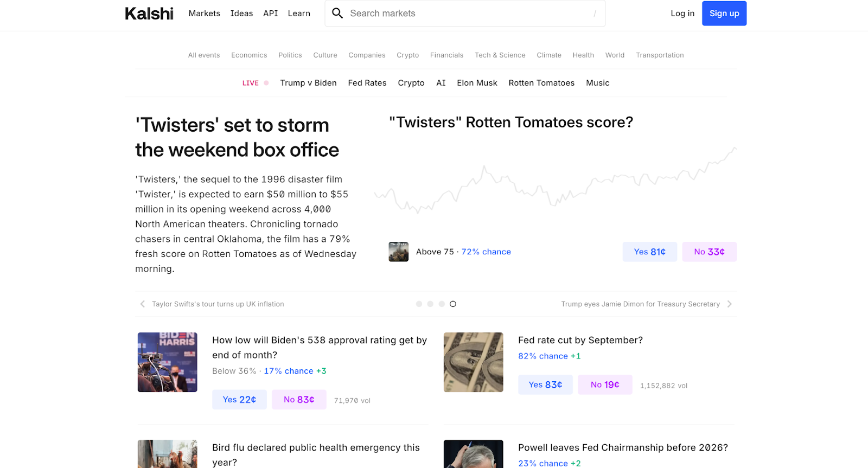
Task: Buy No 83¢ on Biden approval
Action: pos(299,400)
